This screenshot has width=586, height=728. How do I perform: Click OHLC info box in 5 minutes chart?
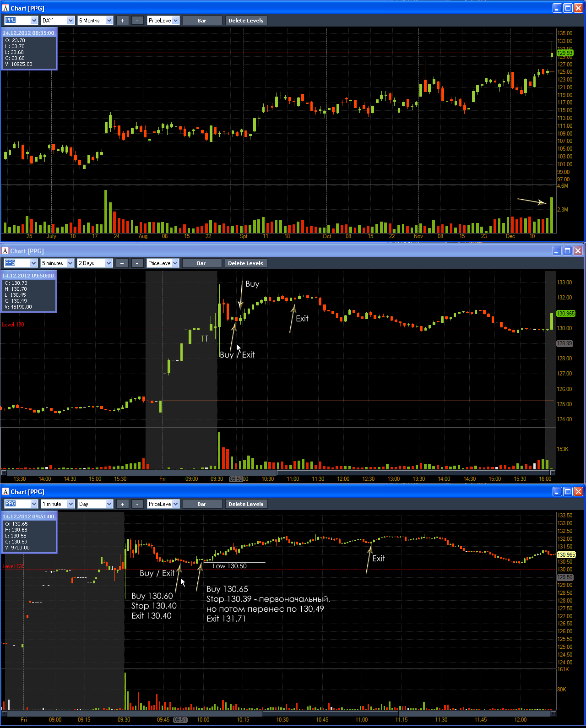point(29,292)
